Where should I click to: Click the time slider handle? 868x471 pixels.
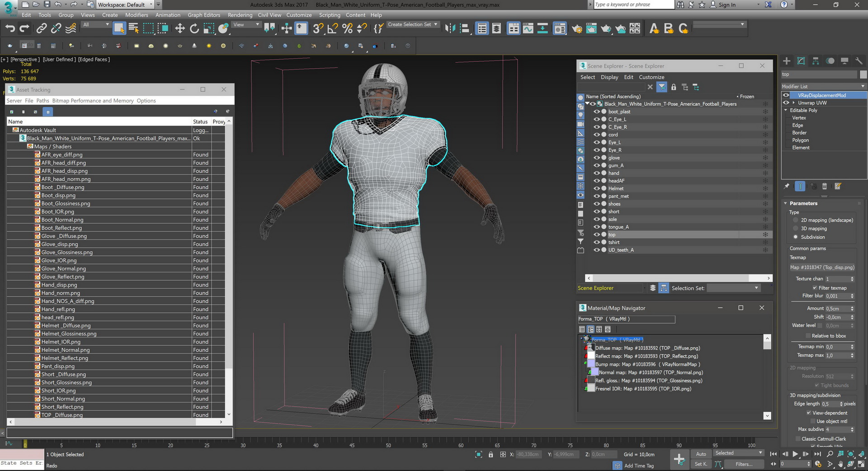tap(25, 444)
